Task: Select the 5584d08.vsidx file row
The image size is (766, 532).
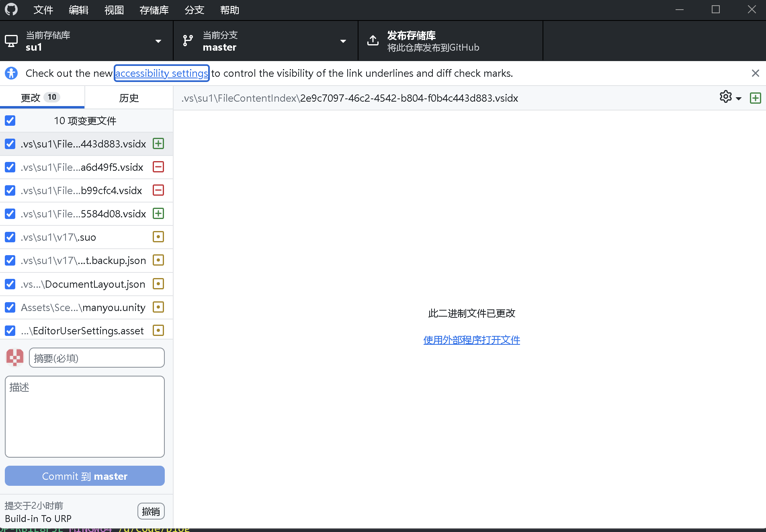Action: pos(86,214)
